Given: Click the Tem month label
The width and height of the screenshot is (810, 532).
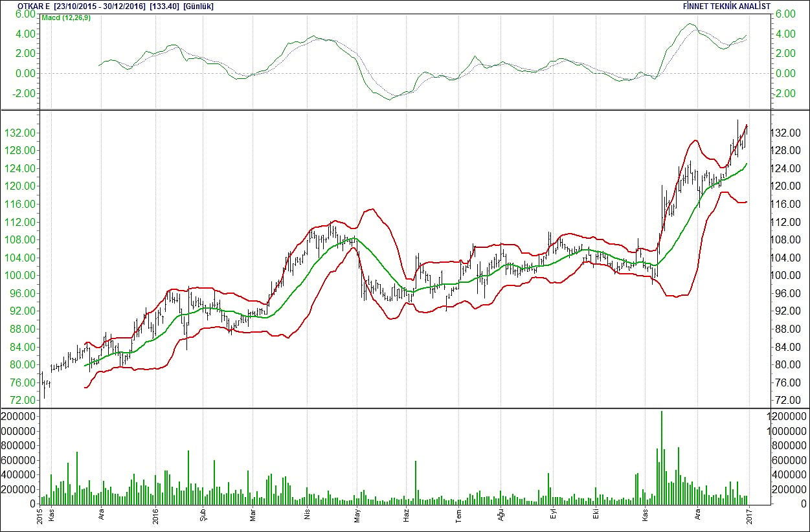Looking at the screenshot, I should (x=458, y=517).
